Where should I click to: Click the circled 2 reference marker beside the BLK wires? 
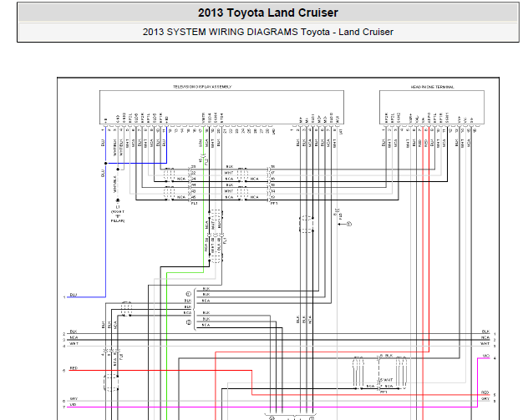tap(189, 322)
